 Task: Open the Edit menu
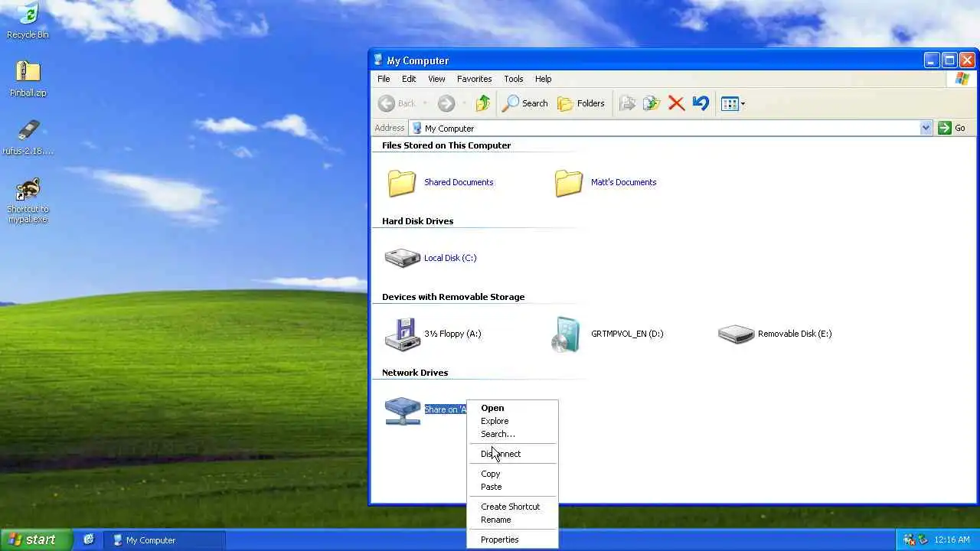[409, 79]
